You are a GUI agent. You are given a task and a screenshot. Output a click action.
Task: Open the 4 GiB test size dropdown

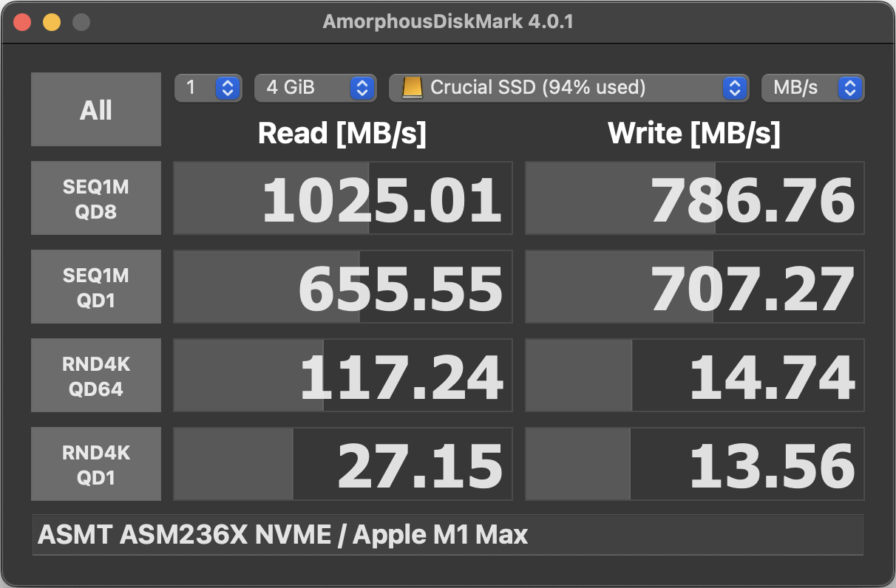coord(315,88)
